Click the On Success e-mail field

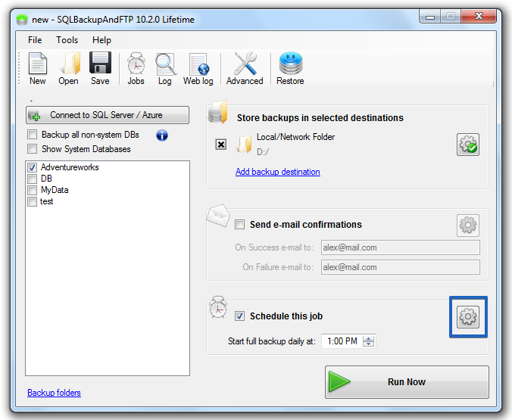pos(401,247)
